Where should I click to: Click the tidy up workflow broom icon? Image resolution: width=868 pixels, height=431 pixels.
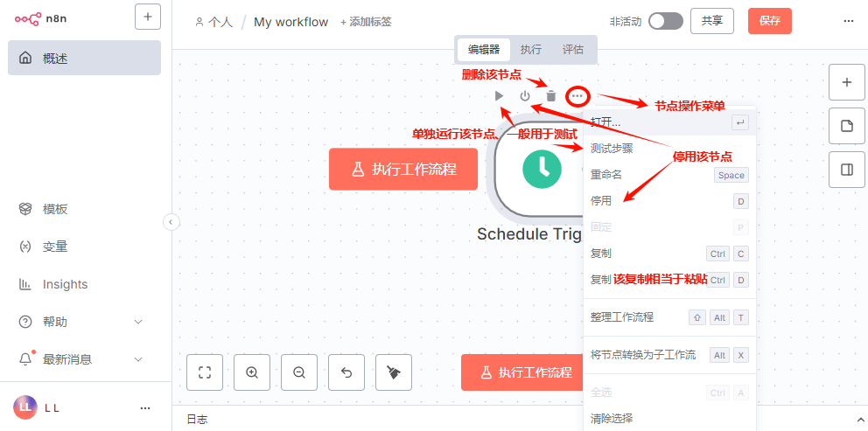click(394, 372)
